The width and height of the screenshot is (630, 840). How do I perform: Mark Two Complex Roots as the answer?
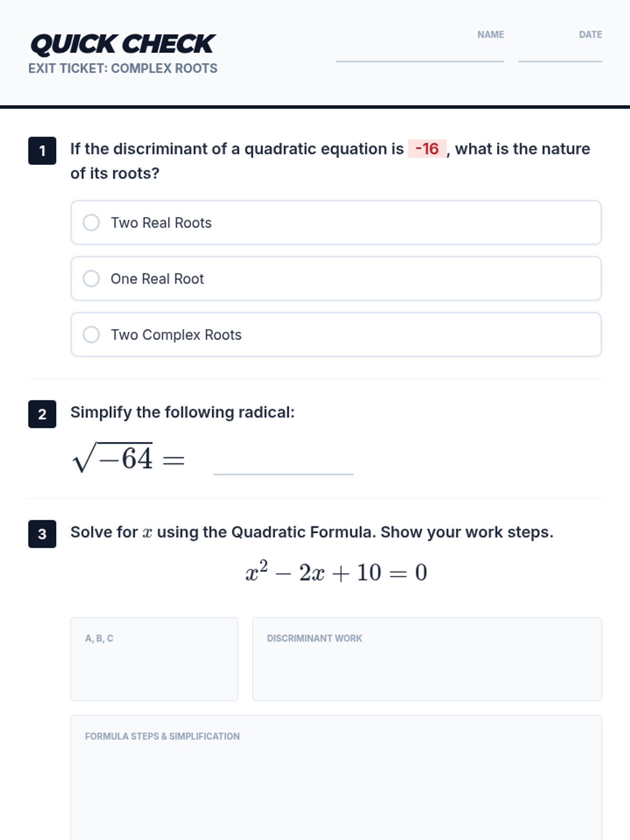91,335
